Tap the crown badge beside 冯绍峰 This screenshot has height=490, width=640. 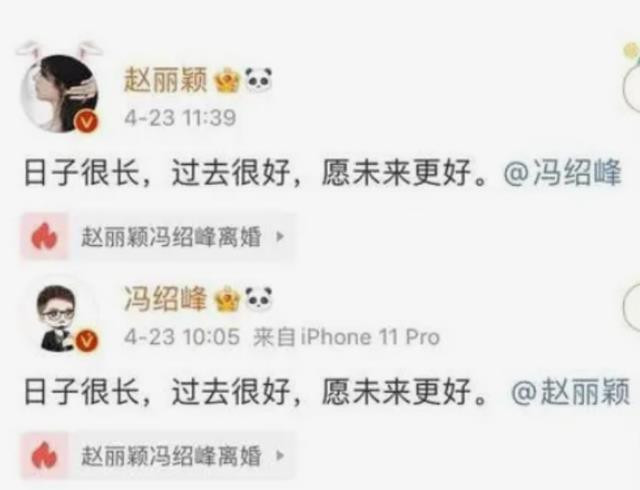tap(227, 299)
